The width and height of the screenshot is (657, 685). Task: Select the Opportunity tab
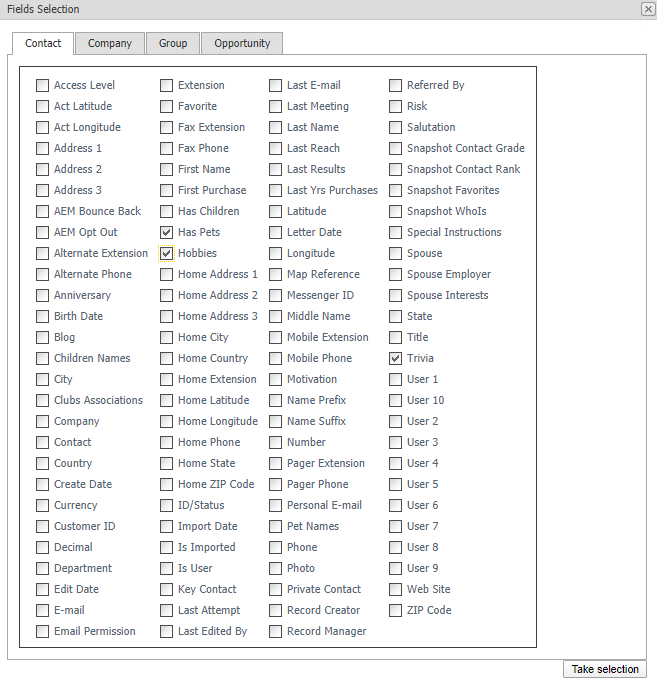tap(242, 43)
